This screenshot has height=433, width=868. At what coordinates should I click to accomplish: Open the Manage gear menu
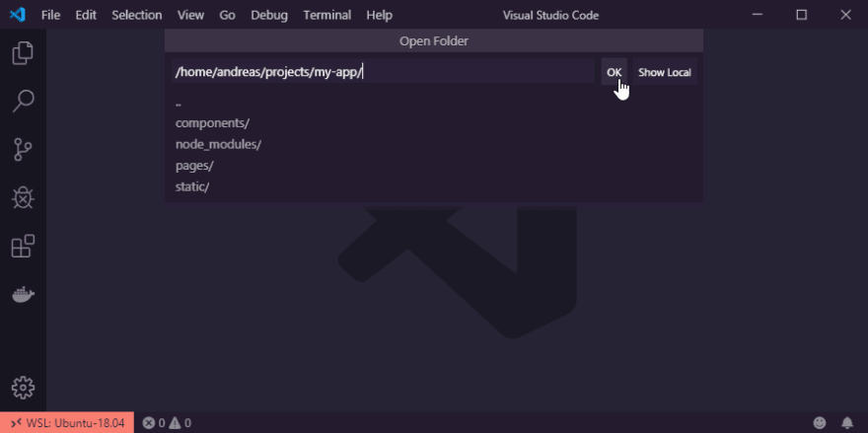(x=23, y=388)
